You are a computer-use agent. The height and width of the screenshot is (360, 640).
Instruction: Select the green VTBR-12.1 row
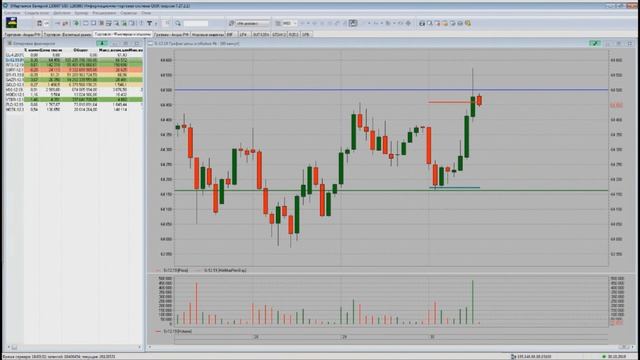pos(73,99)
